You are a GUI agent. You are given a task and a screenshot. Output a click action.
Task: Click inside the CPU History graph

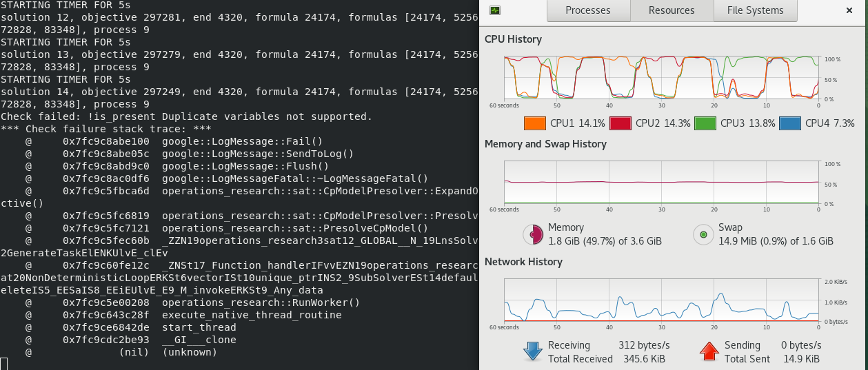click(661, 79)
